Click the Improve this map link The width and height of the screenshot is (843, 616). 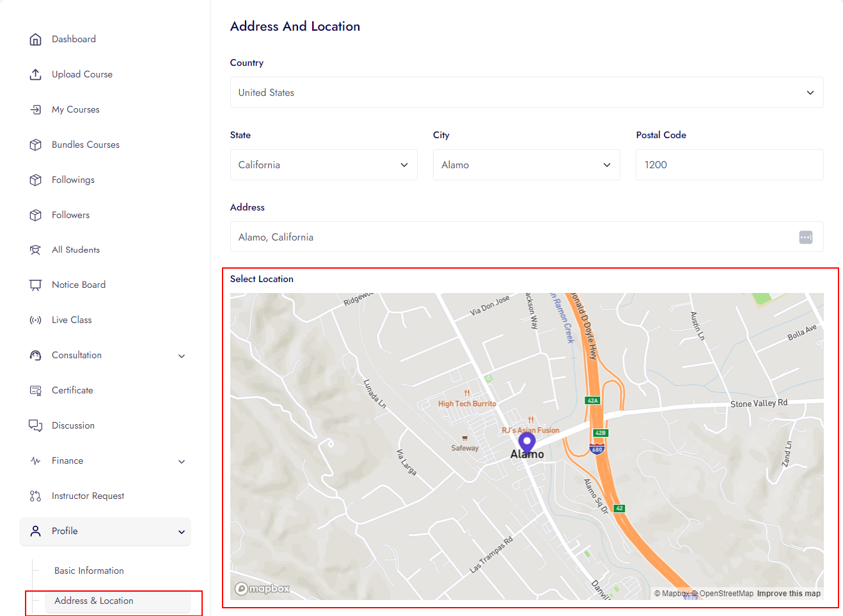coord(789,594)
